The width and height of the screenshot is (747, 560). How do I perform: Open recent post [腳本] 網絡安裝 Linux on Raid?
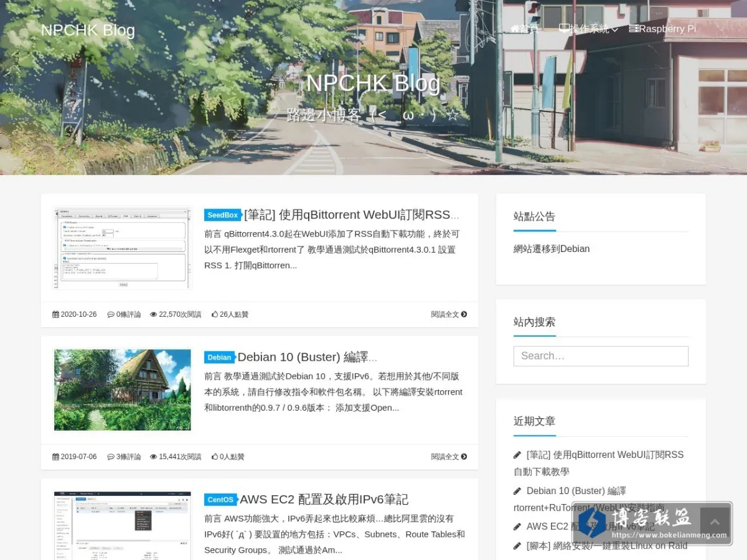pyautogui.click(x=607, y=546)
